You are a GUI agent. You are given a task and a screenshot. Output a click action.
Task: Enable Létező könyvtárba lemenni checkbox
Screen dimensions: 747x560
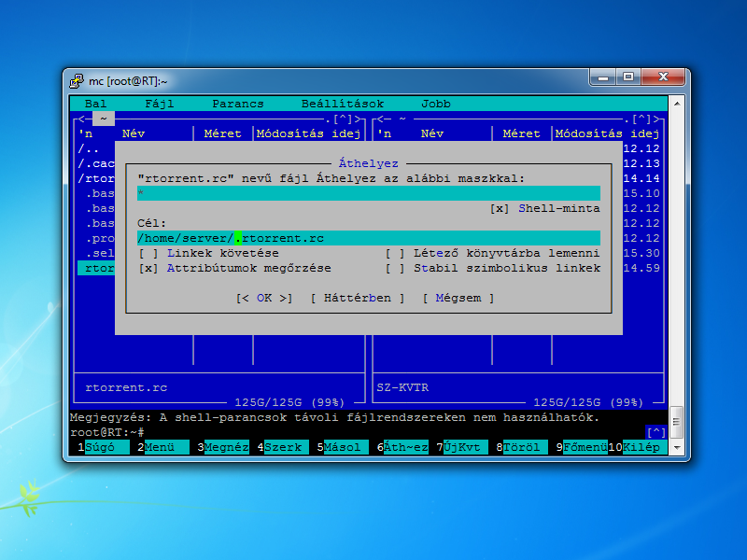tap(395, 254)
